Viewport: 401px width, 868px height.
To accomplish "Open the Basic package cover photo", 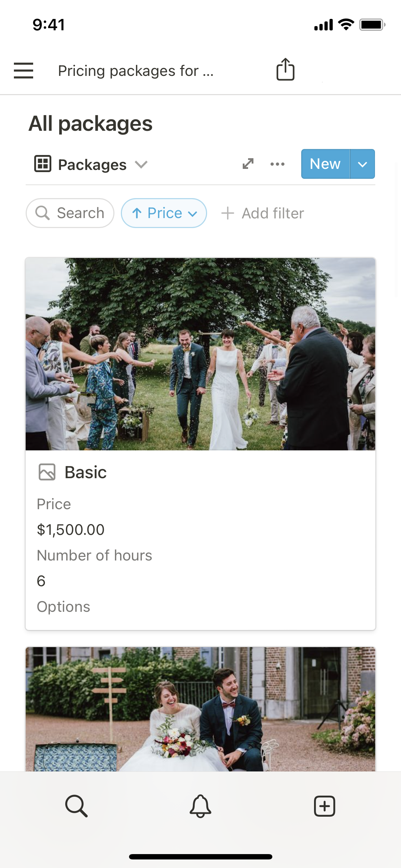I will click(x=200, y=354).
